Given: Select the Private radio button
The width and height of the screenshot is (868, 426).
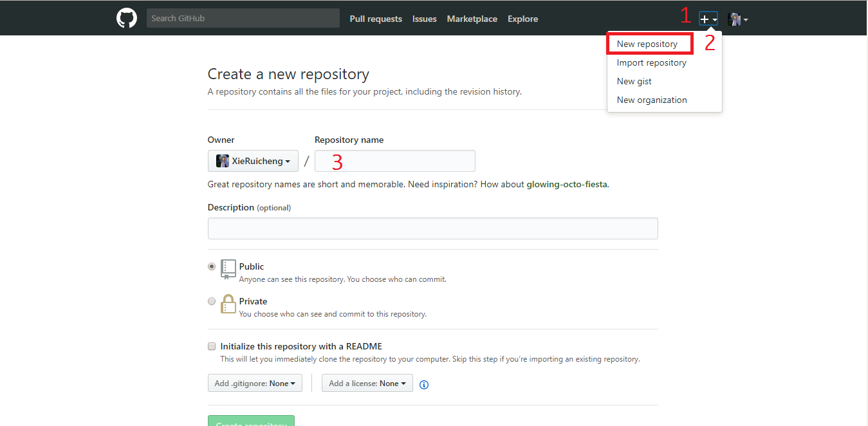Looking at the screenshot, I should point(212,301).
